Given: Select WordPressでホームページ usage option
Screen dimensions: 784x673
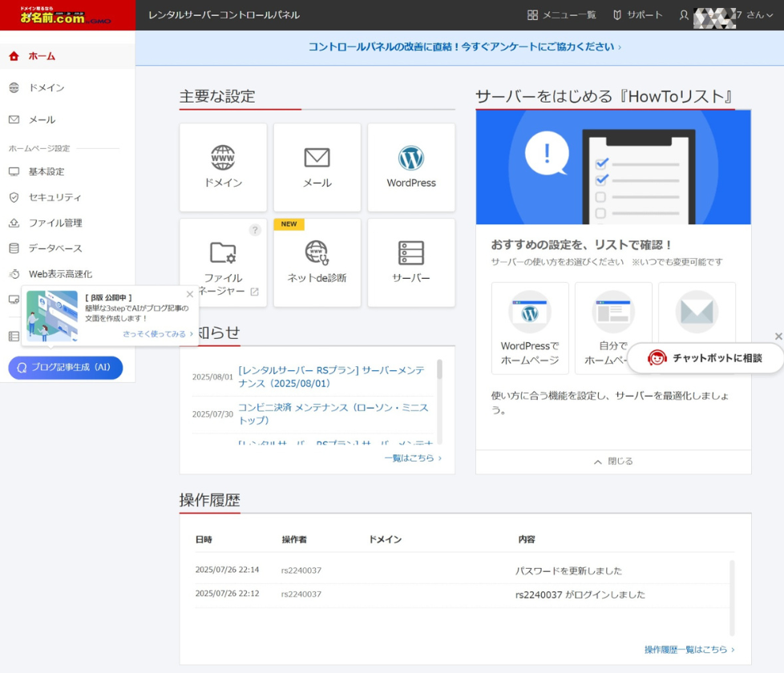Looking at the screenshot, I should tap(530, 328).
